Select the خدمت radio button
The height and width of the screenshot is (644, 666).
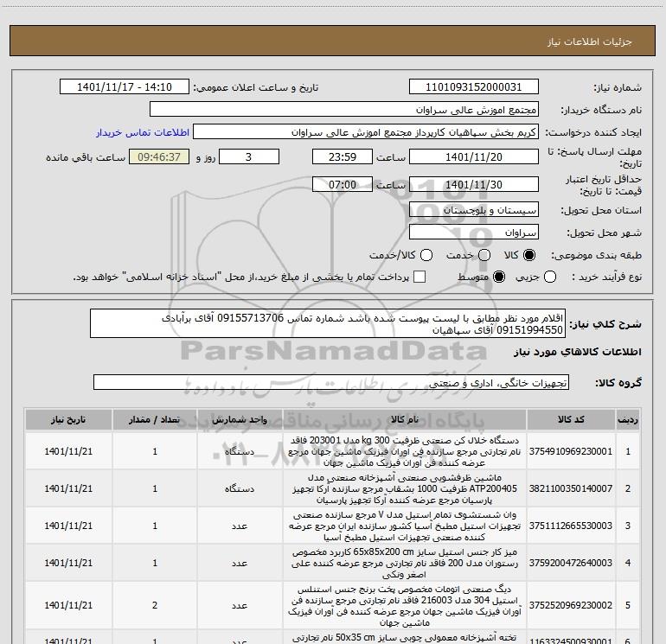click(x=484, y=255)
